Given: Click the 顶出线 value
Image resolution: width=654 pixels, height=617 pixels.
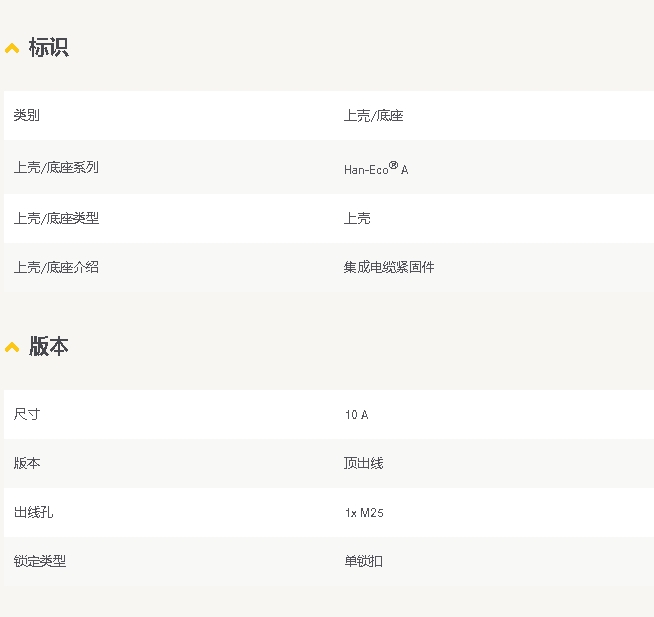Looking at the screenshot, I should tap(363, 463).
